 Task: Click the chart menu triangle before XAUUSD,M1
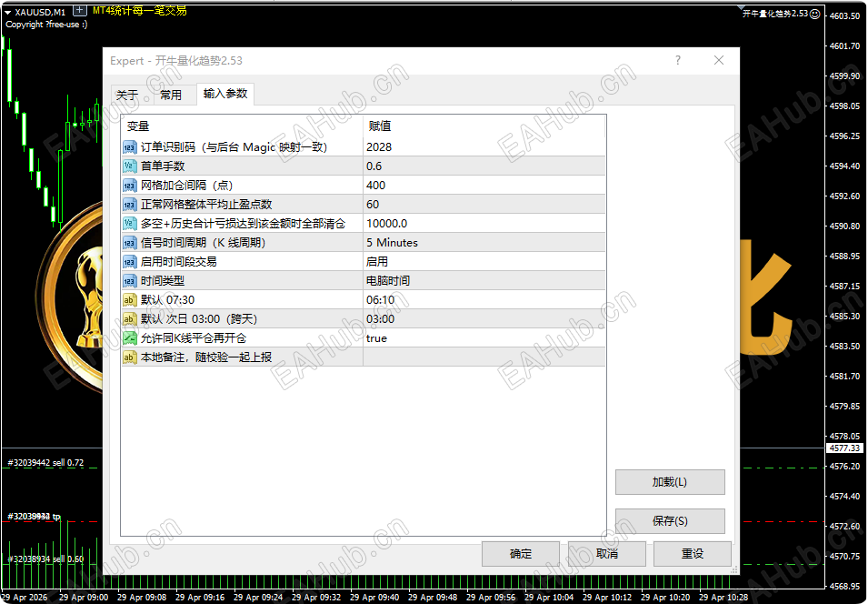pyautogui.click(x=8, y=12)
